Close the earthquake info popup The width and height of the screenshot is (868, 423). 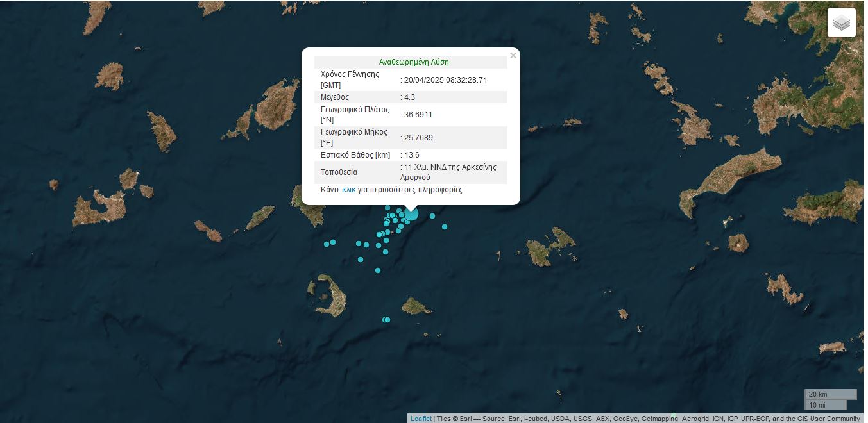513,56
